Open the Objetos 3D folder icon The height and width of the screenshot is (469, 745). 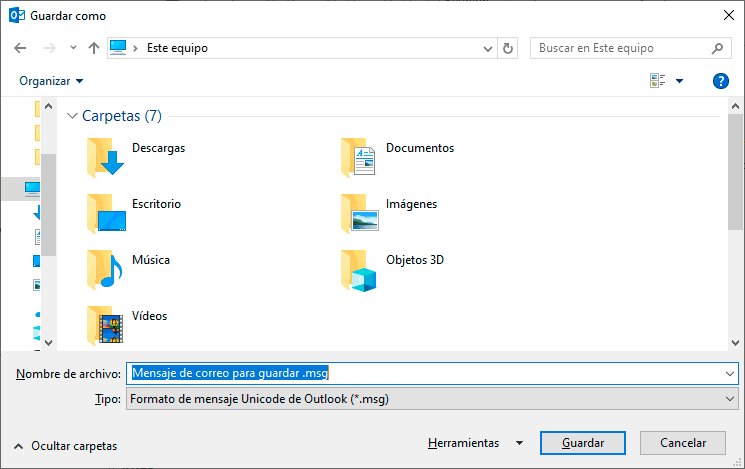[359, 267]
